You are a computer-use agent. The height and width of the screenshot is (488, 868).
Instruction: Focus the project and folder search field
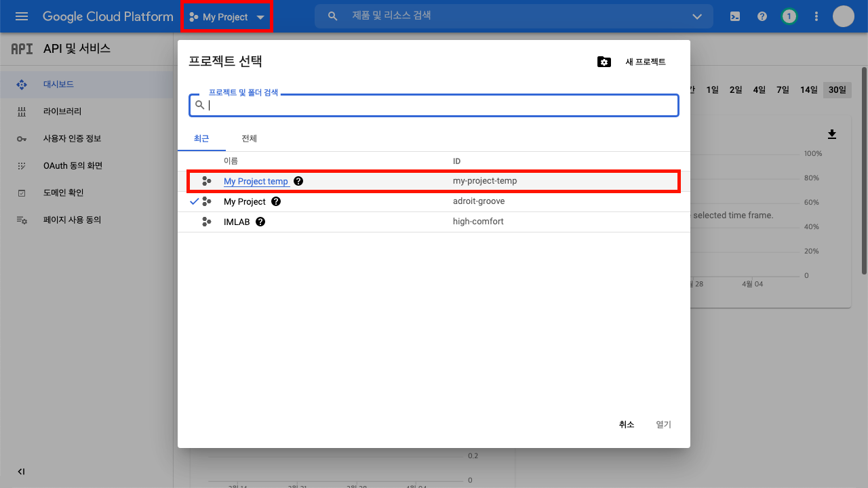(434, 105)
